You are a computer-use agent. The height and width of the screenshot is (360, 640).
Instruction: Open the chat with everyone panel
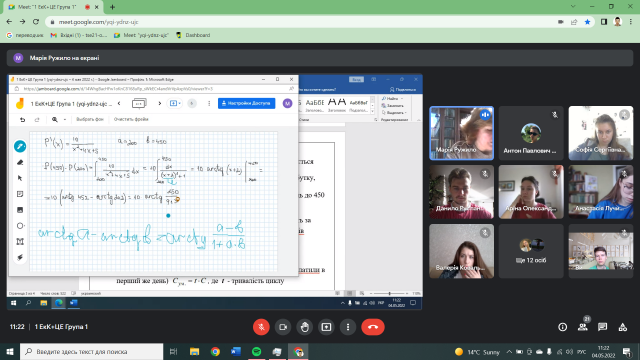pyautogui.click(x=602, y=327)
